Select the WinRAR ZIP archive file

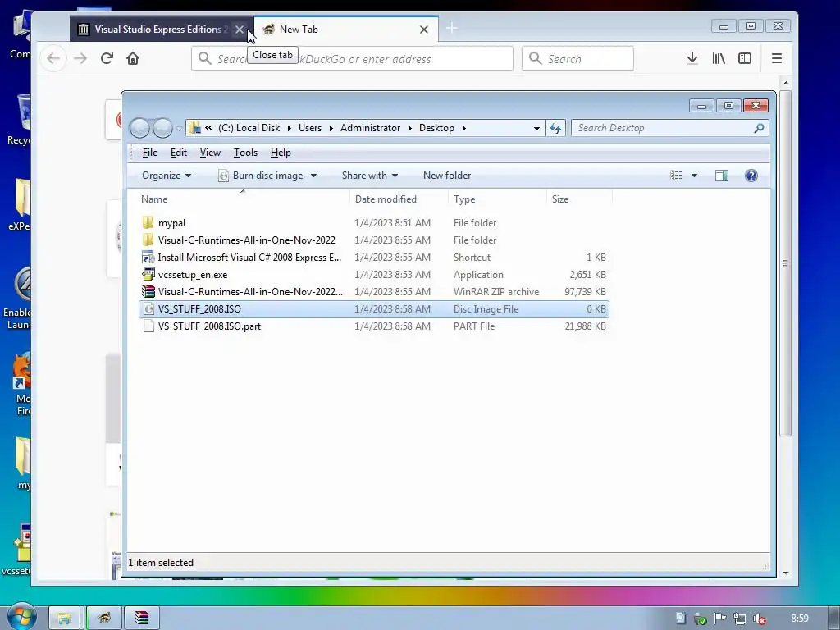[373, 291]
